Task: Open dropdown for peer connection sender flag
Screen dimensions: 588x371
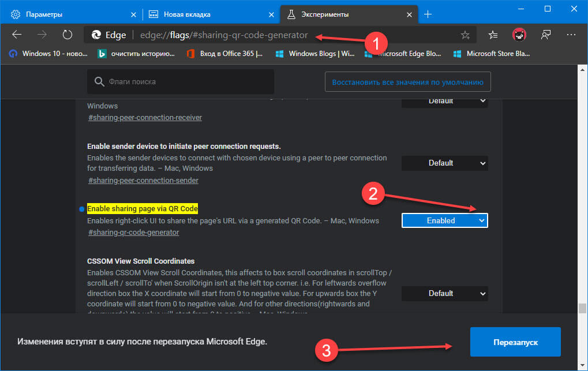Action: coord(444,163)
